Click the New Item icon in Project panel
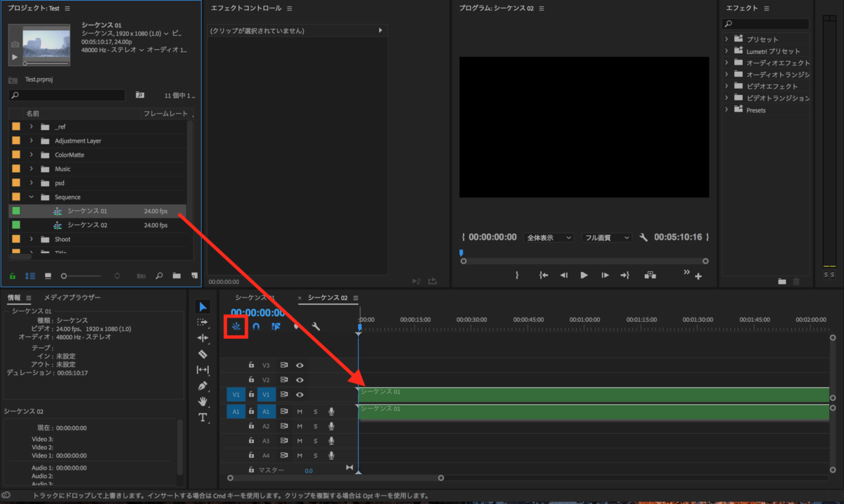Viewport: 844px width, 504px height. point(194,276)
